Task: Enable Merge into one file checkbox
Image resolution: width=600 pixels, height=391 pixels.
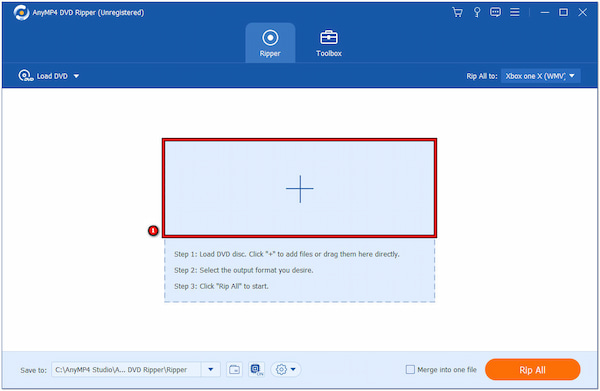Action: 410,370
